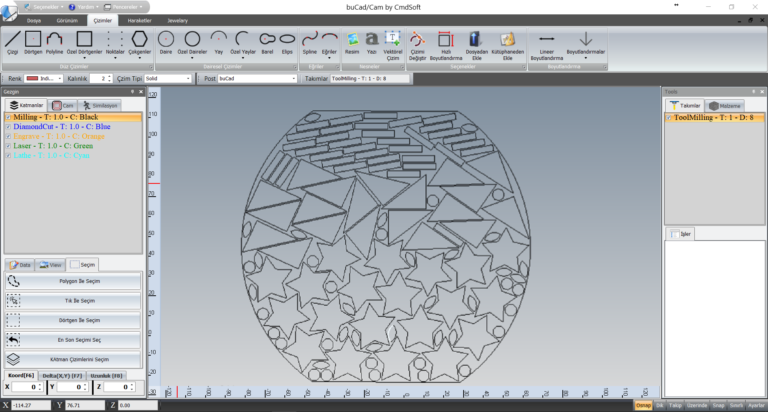The width and height of the screenshot is (768, 412).
Task: Open the Post buCad dropdown
Action: [257, 77]
